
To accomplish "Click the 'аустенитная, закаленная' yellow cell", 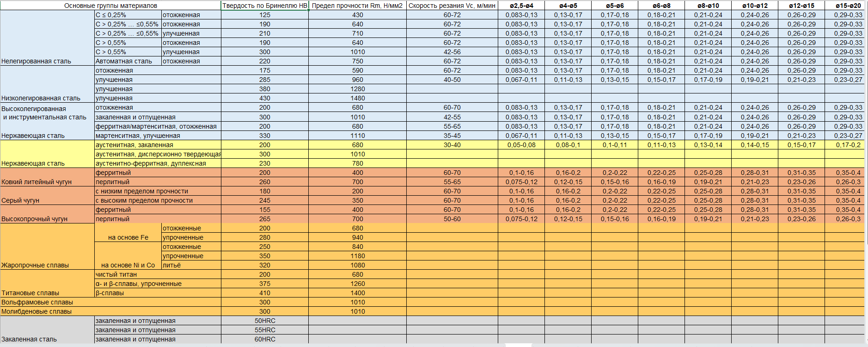I will pos(157,145).
